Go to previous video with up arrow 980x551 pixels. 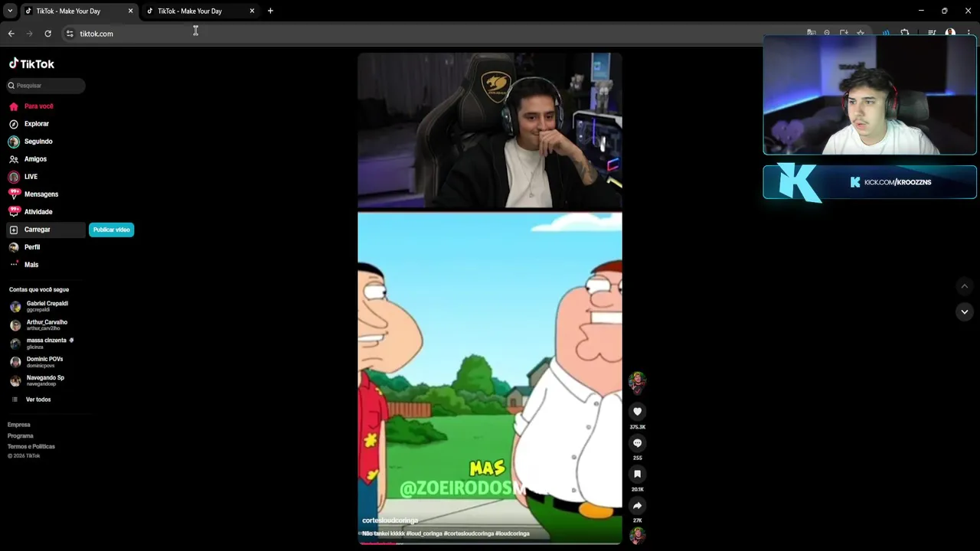[x=965, y=286]
